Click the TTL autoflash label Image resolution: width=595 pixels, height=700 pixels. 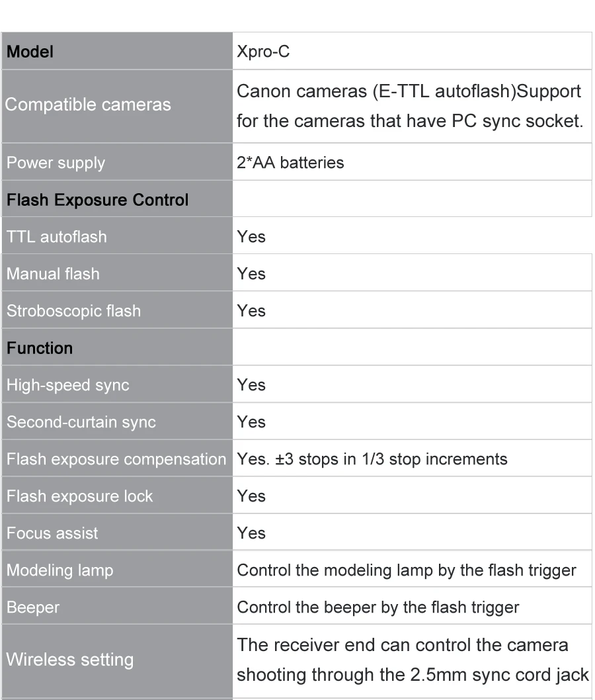point(56,236)
